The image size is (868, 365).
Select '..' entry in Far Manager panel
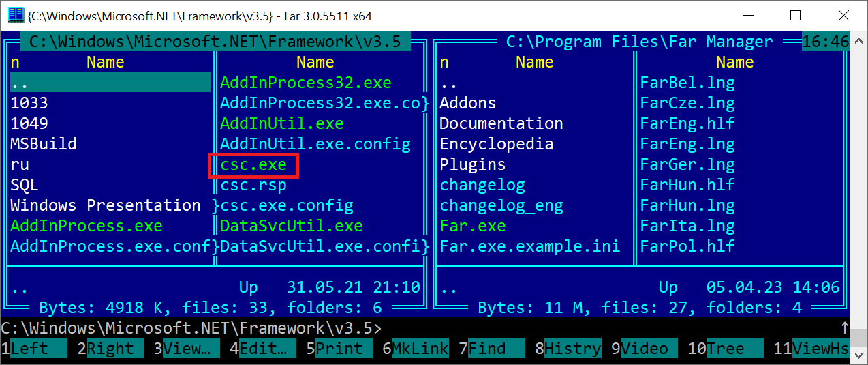pyautogui.click(x=449, y=83)
